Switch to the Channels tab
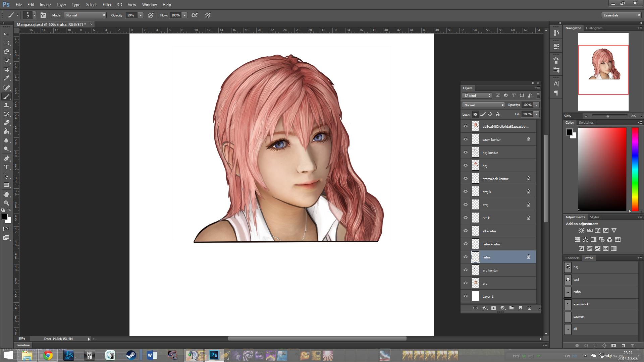The width and height of the screenshot is (644, 362). [572, 258]
